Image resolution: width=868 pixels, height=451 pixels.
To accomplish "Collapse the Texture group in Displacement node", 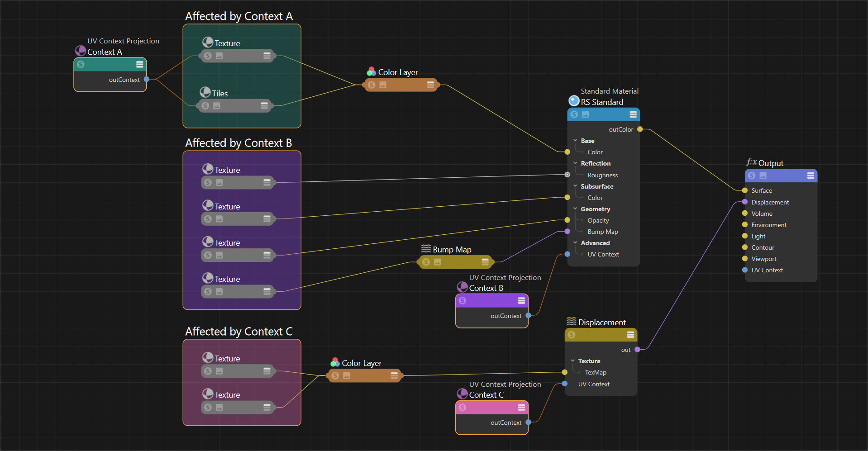I will [572, 361].
